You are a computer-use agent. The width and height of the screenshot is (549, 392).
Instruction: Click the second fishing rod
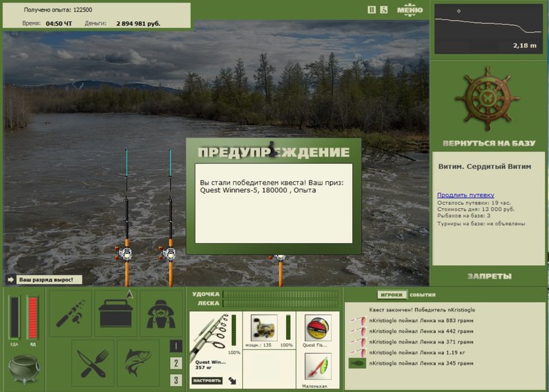[170, 217]
